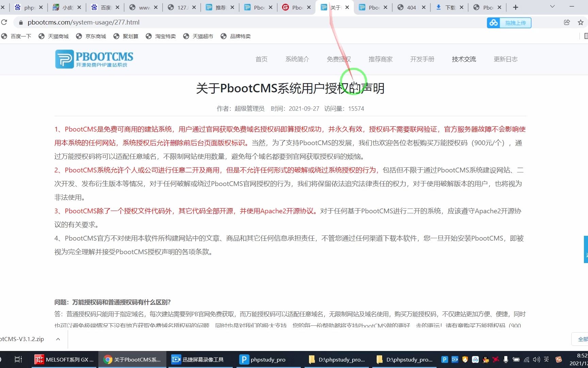Reload the page with the refresh icon
588x368 pixels.
point(4,22)
